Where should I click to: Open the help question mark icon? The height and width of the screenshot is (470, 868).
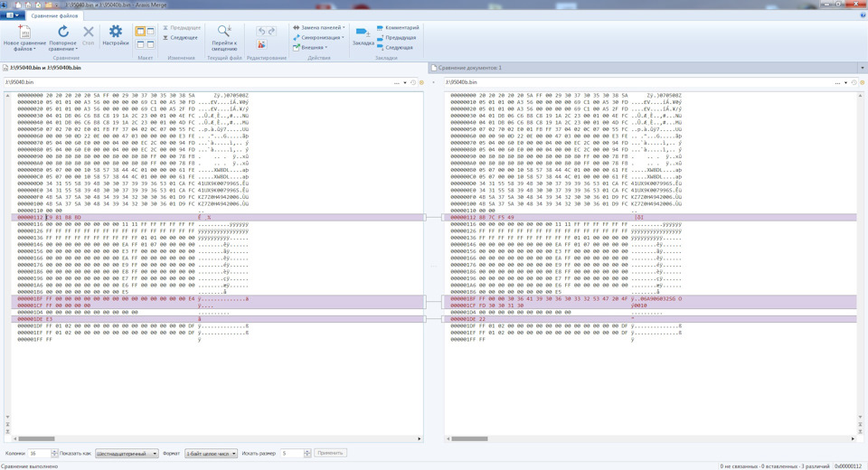(863, 15)
